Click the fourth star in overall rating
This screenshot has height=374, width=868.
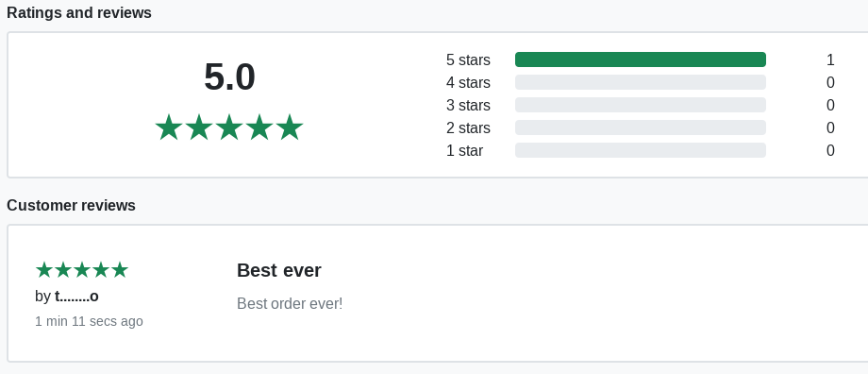[259, 127]
